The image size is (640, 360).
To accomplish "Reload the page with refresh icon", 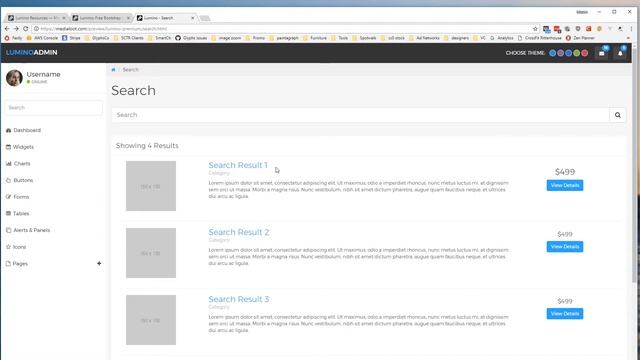I will pos(25,29).
